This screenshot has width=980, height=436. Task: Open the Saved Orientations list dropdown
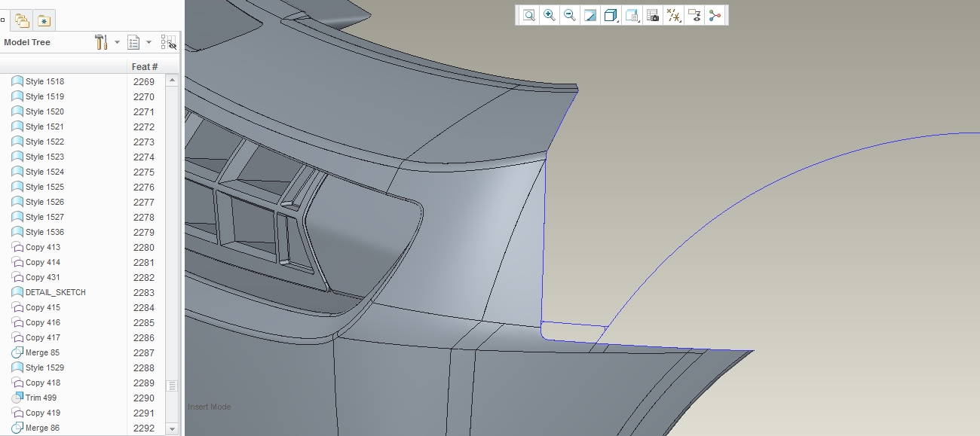click(632, 15)
